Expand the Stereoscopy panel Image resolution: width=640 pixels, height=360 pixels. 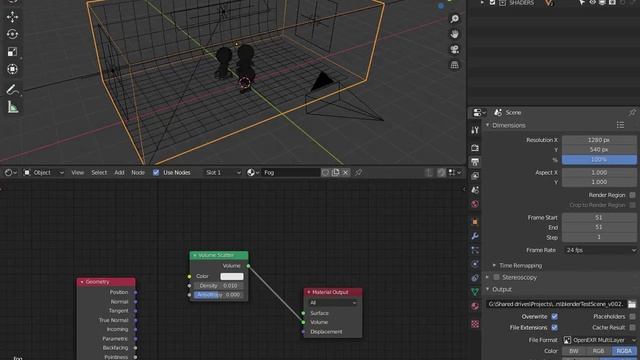pyautogui.click(x=488, y=277)
